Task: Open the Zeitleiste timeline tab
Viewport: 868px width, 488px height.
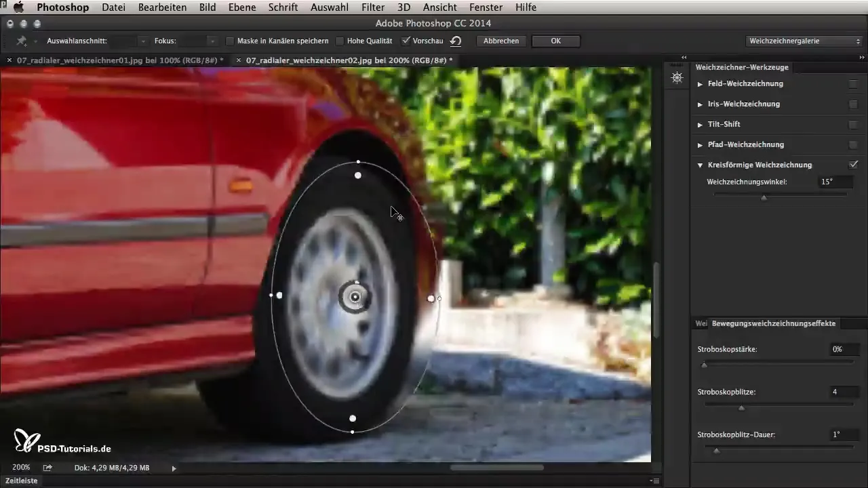Action: pyautogui.click(x=21, y=481)
